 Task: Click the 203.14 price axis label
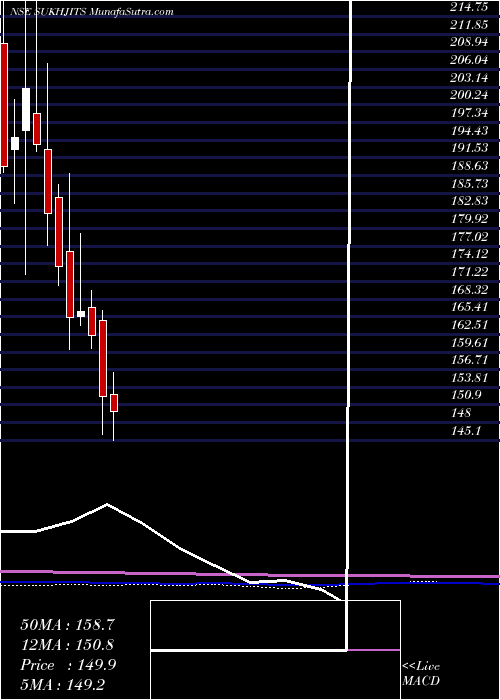coord(471,77)
